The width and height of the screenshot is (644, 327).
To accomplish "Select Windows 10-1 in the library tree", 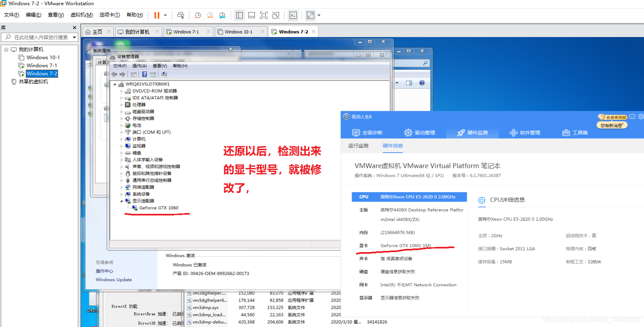I will pyautogui.click(x=43, y=58).
